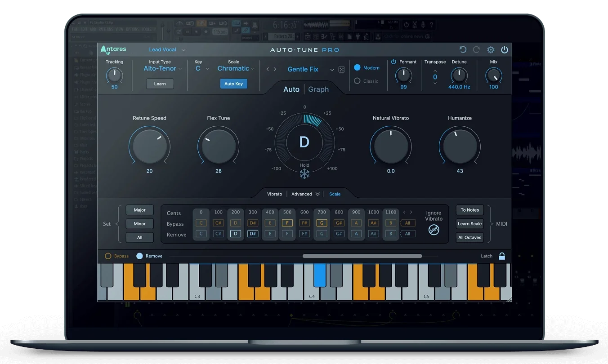Click the pitch display showing D
The width and height of the screenshot is (608, 364).
(304, 142)
